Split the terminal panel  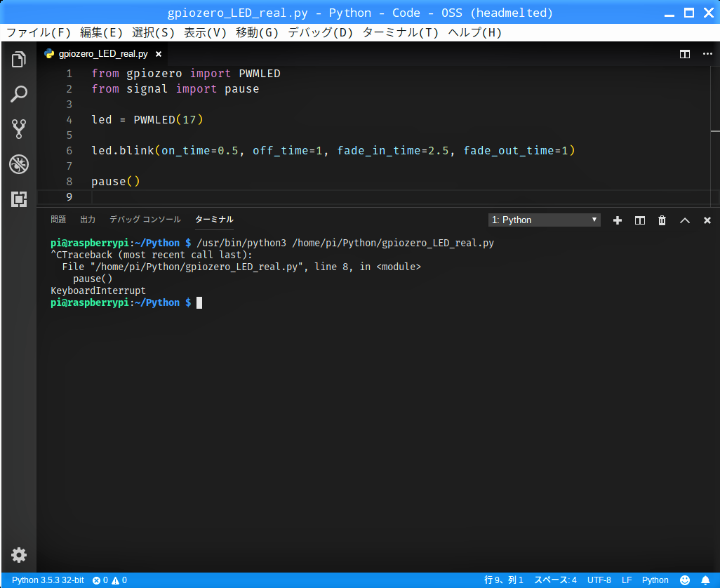coord(640,220)
